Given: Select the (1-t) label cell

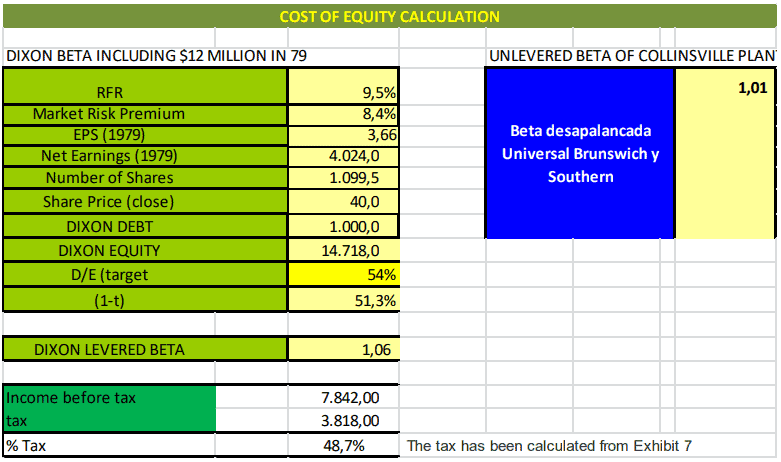Looking at the screenshot, I should click(145, 300).
